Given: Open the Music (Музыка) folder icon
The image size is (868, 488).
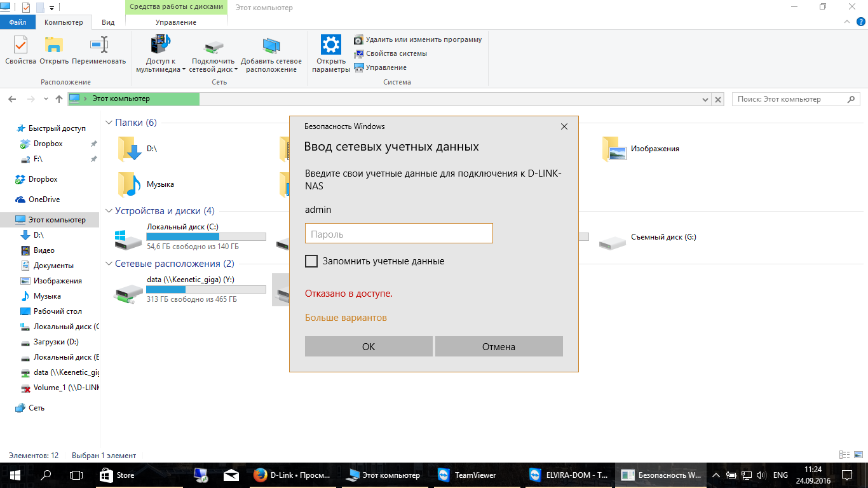Looking at the screenshot, I should point(129,184).
